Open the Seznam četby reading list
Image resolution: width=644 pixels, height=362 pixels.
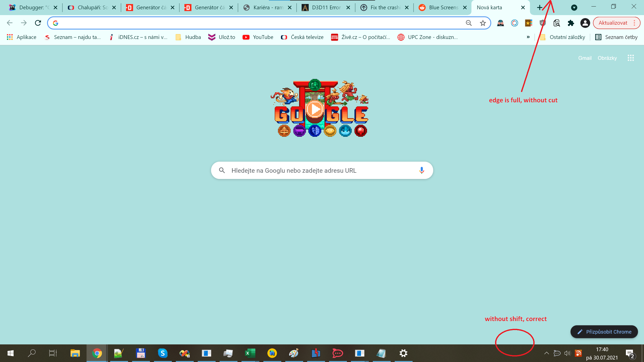616,37
